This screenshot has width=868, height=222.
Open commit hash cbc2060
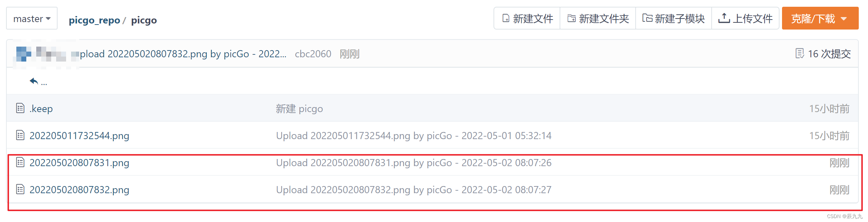point(313,54)
